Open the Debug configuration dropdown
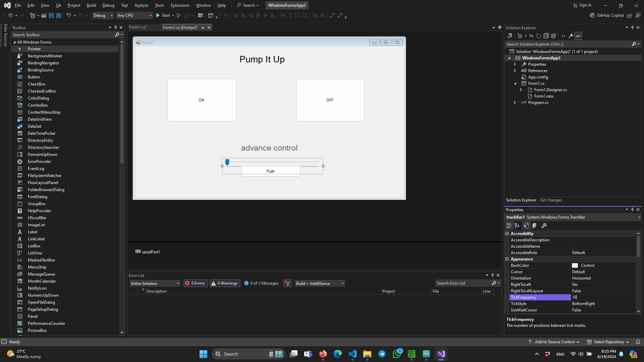The image size is (644, 362). pyautogui.click(x=103, y=15)
